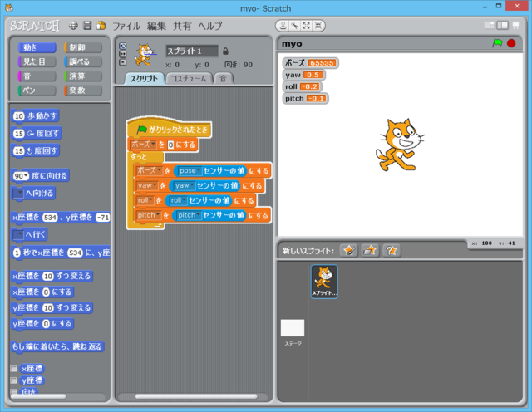Select the スプライト1 sprite thumbnail

(324, 282)
